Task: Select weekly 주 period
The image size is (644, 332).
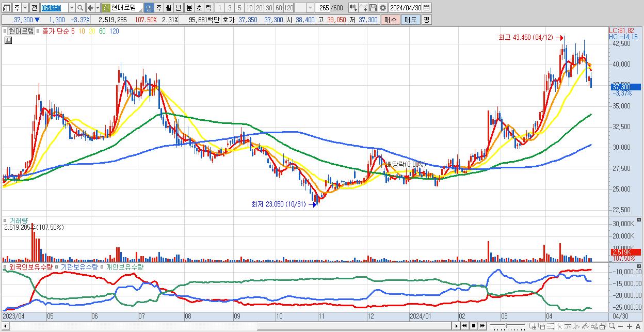Action: tap(158, 8)
